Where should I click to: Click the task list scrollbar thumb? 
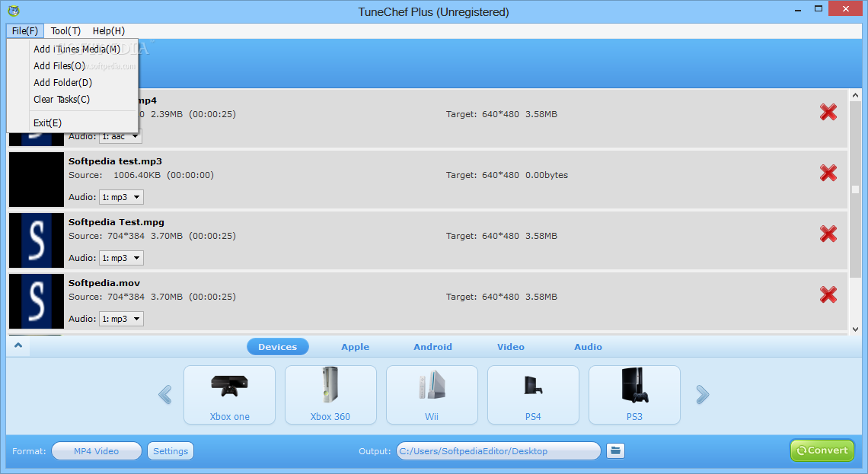click(855, 189)
